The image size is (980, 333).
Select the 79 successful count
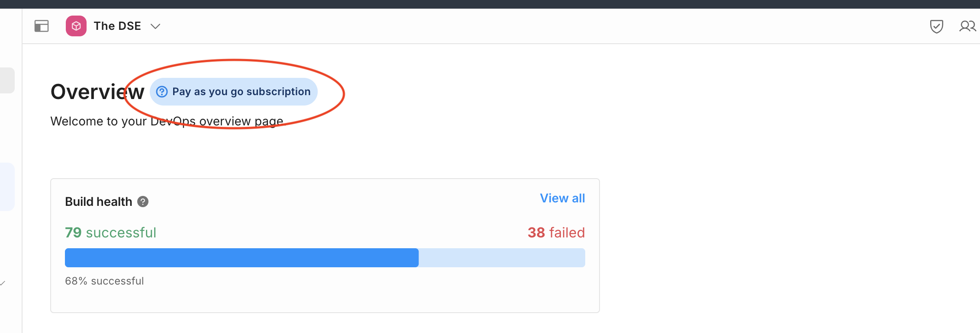110,233
